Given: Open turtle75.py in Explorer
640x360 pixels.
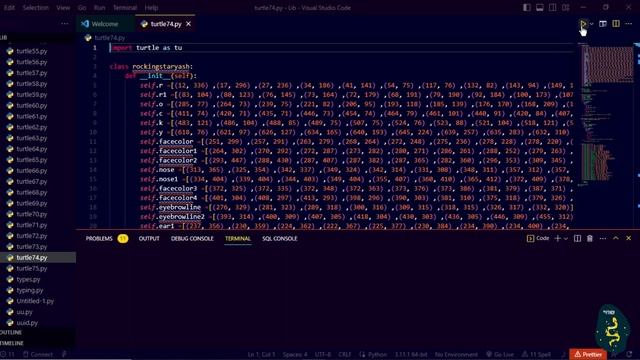Looking at the screenshot, I should 32,268.
